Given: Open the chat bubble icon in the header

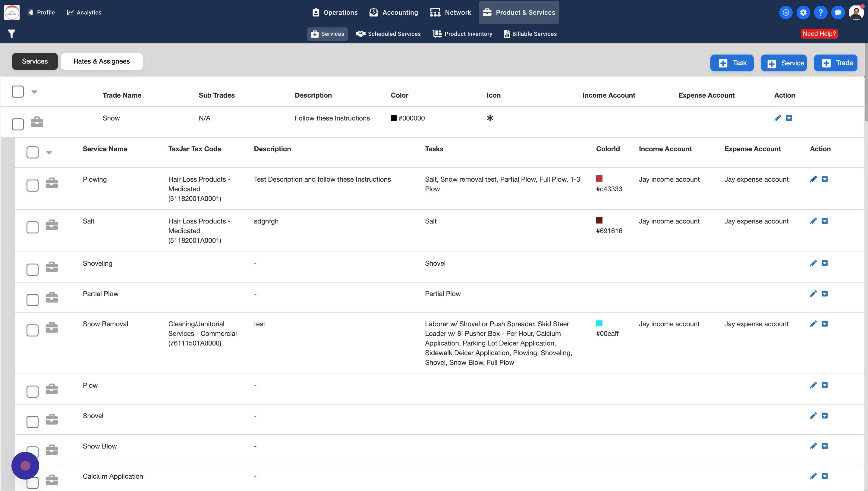Looking at the screenshot, I should point(838,12).
